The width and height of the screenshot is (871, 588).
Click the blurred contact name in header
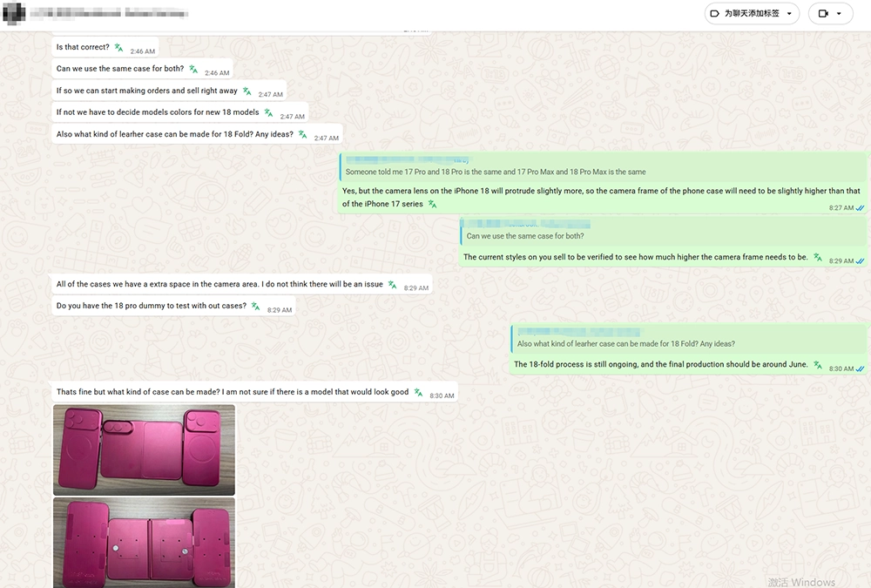click(108, 12)
